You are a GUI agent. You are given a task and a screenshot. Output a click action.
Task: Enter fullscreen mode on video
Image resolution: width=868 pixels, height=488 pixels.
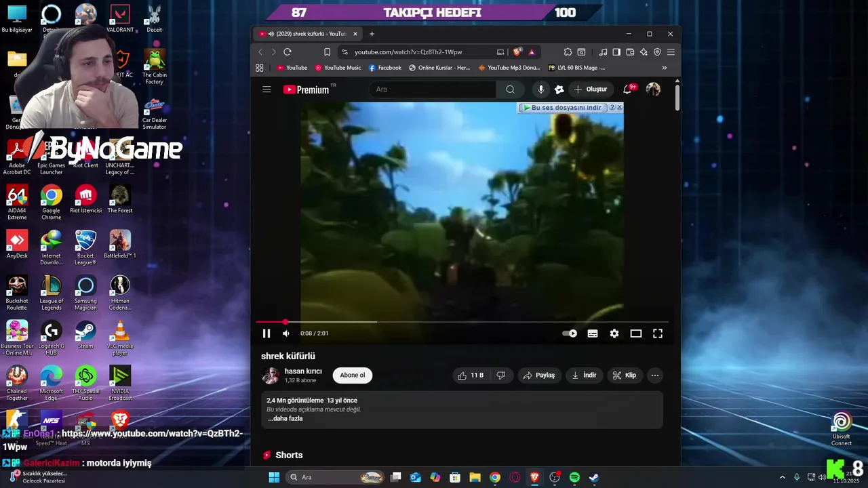[658, 333]
